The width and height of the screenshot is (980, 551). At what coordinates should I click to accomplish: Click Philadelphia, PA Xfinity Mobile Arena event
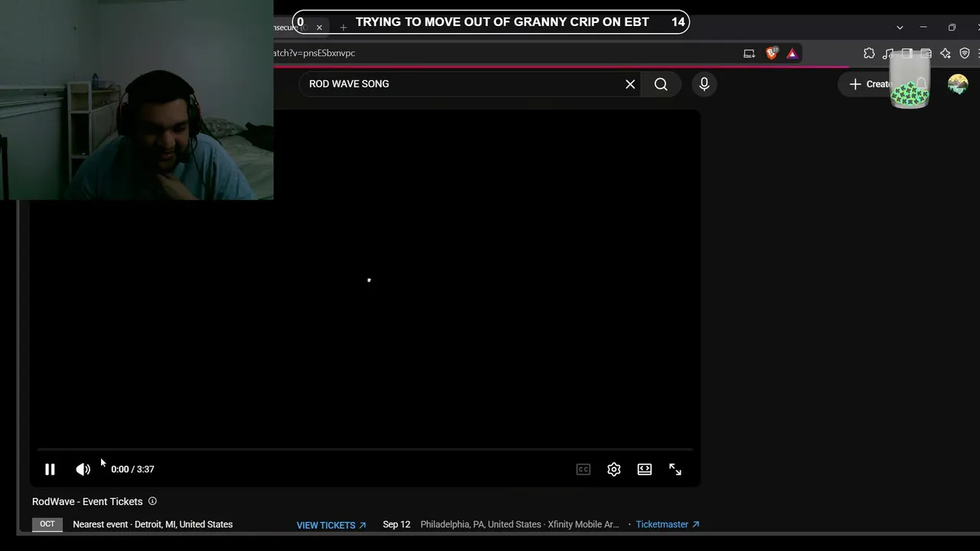coord(520,524)
